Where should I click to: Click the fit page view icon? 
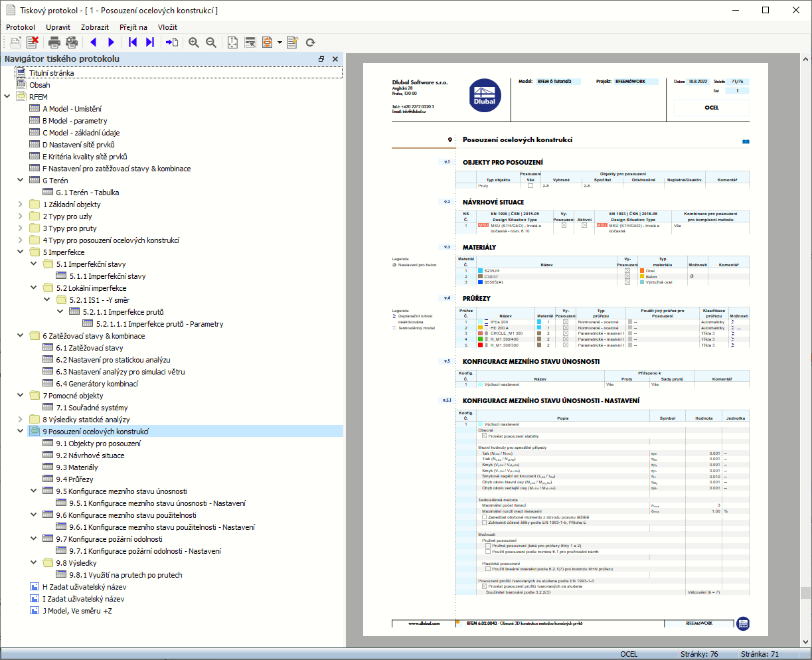pos(233,42)
